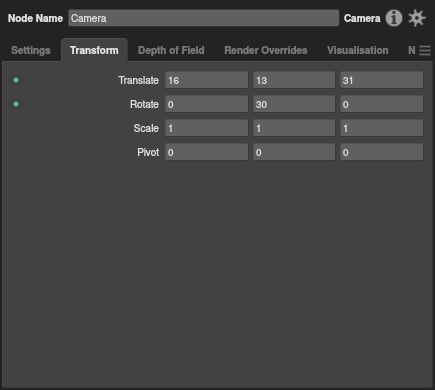Open the Render Overrides tab
The width and height of the screenshot is (435, 390).
[266, 50]
